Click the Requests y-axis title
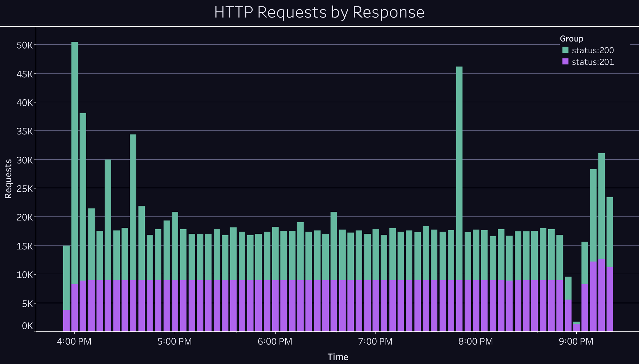This screenshot has width=639, height=364. [8, 179]
